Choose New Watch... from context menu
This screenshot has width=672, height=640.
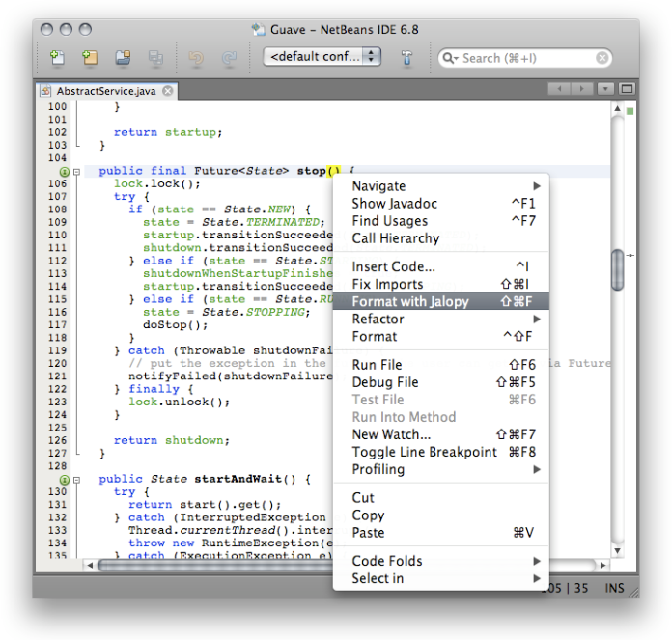tap(441, 434)
